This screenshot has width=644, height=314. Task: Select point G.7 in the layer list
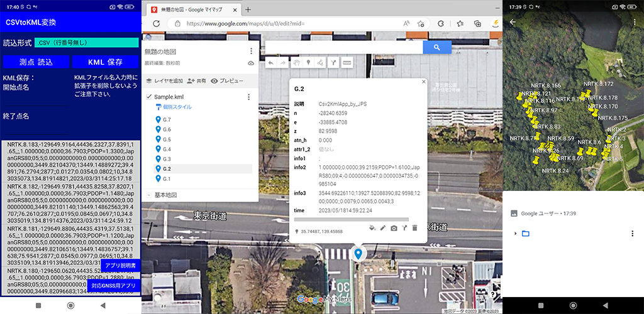[203, 119]
